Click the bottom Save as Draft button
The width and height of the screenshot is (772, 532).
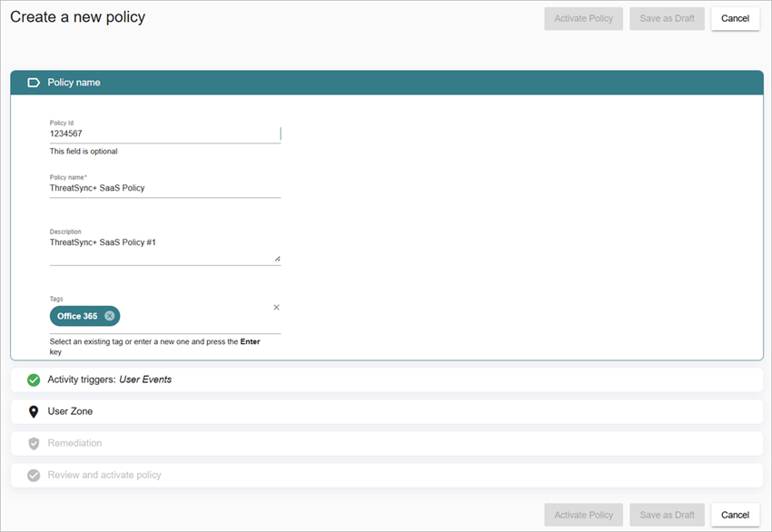pos(667,515)
